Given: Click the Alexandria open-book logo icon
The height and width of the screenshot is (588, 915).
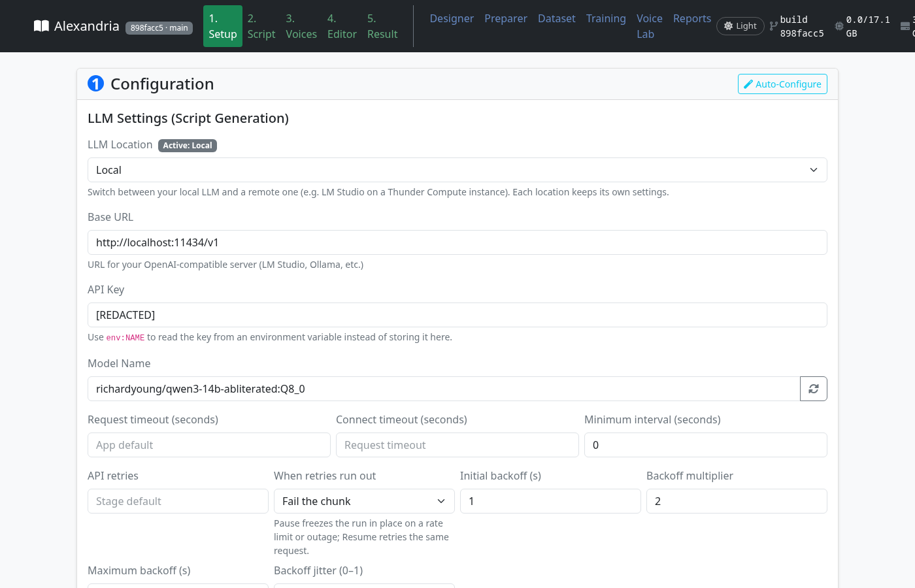Looking at the screenshot, I should (41, 26).
